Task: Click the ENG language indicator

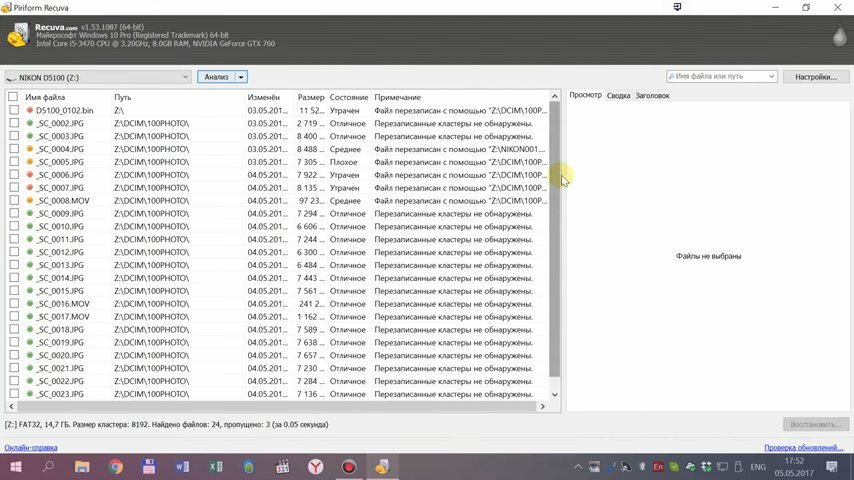Action: (758, 467)
